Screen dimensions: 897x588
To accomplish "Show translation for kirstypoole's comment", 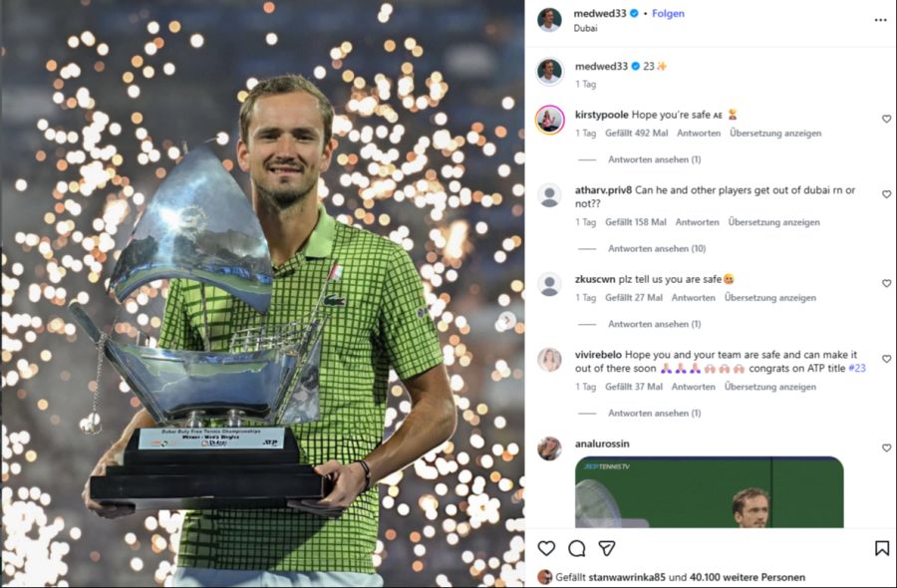I will [775, 134].
